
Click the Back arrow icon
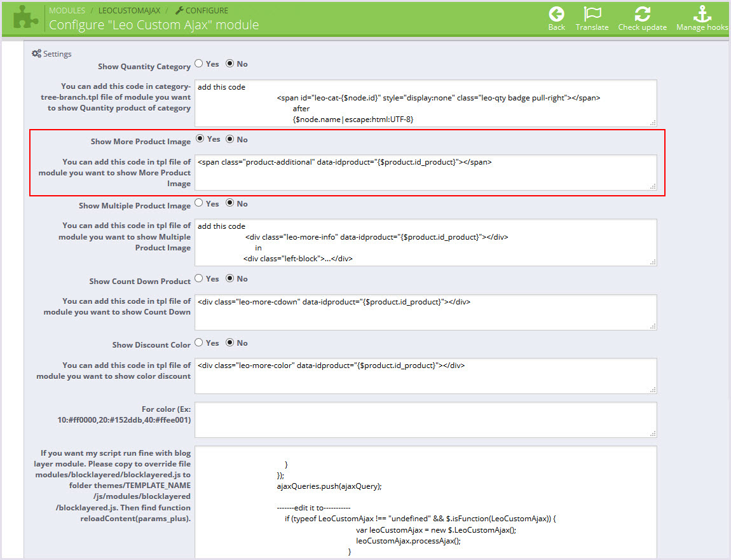point(556,14)
